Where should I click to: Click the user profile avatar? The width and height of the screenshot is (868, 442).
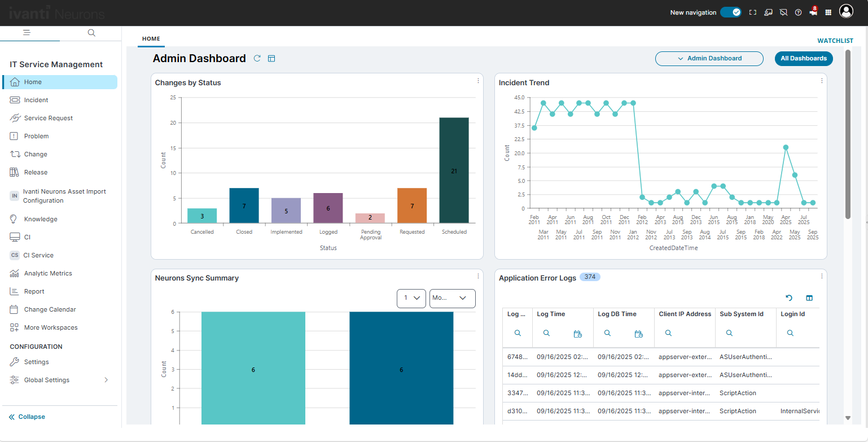pos(846,11)
